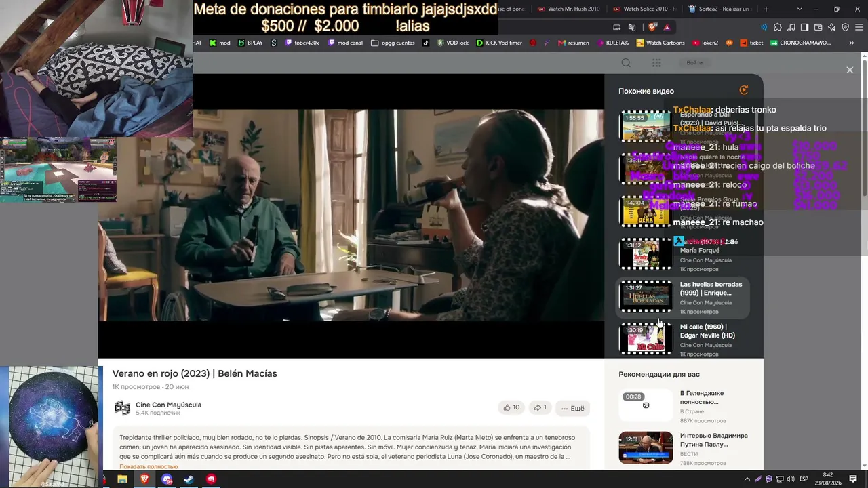Show hidden system tray icons chevron
Viewport: 868px width, 488px height.
[x=747, y=479]
